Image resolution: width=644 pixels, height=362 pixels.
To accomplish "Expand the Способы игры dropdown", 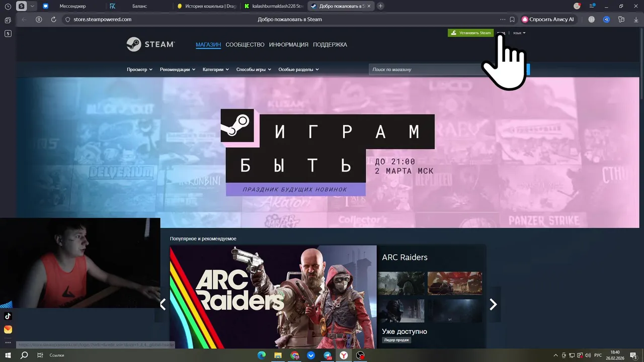I will pyautogui.click(x=254, y=69).
